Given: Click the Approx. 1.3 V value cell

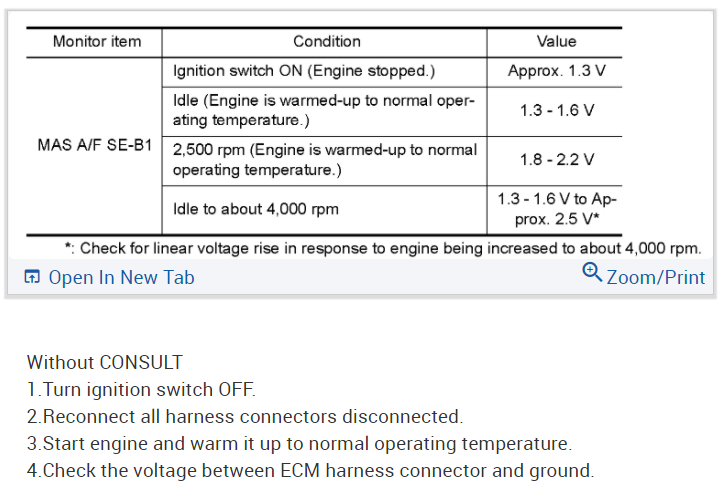Looking at the screenshot, I should [556, 72].
